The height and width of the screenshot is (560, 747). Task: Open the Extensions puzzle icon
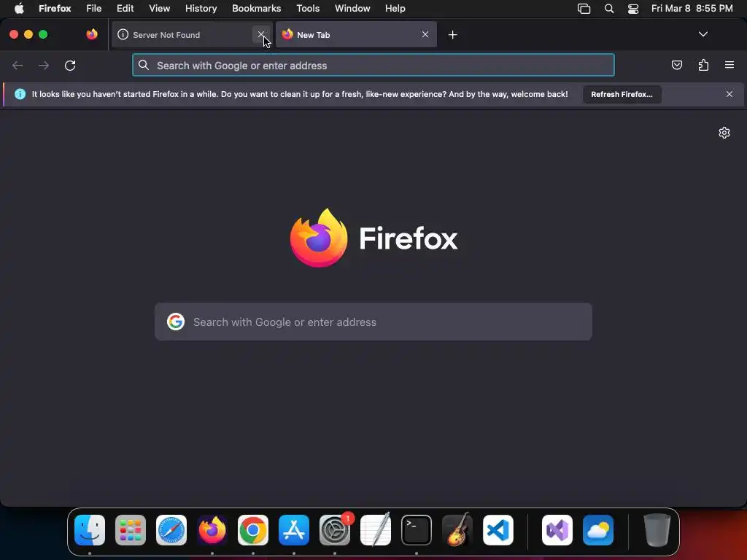tap(703, 65)
